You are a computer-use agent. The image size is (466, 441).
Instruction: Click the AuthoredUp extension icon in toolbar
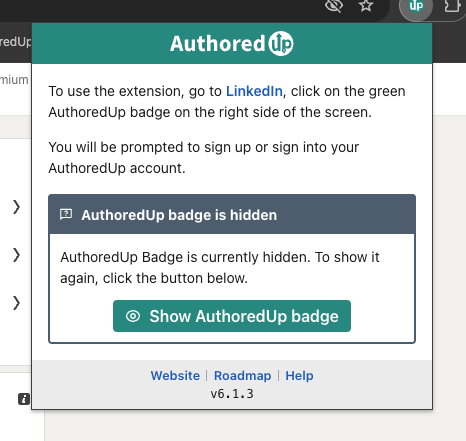(416, 6)
